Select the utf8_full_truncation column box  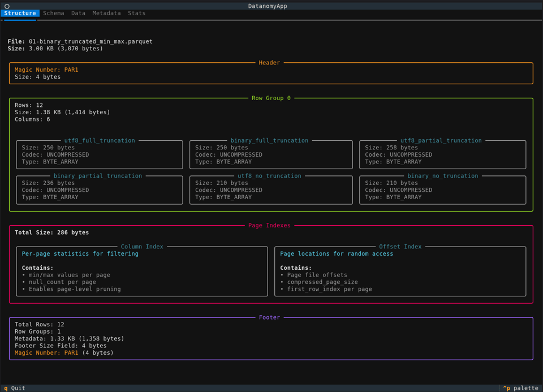coord(100,154)
